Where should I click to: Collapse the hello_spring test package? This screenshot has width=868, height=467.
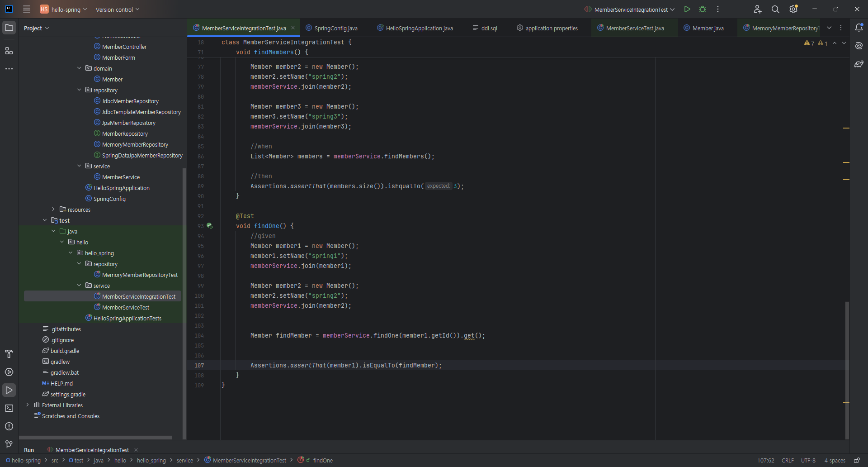click(x=71, y=253)
